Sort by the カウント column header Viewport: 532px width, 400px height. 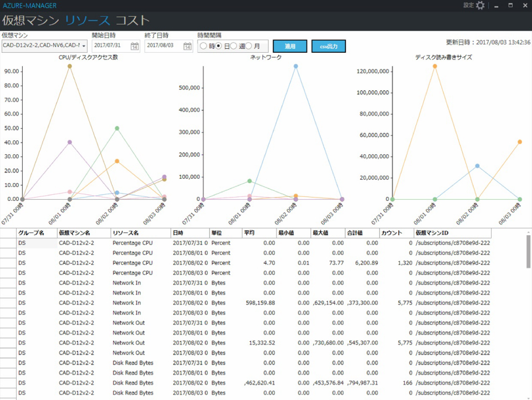pos(397,233)
